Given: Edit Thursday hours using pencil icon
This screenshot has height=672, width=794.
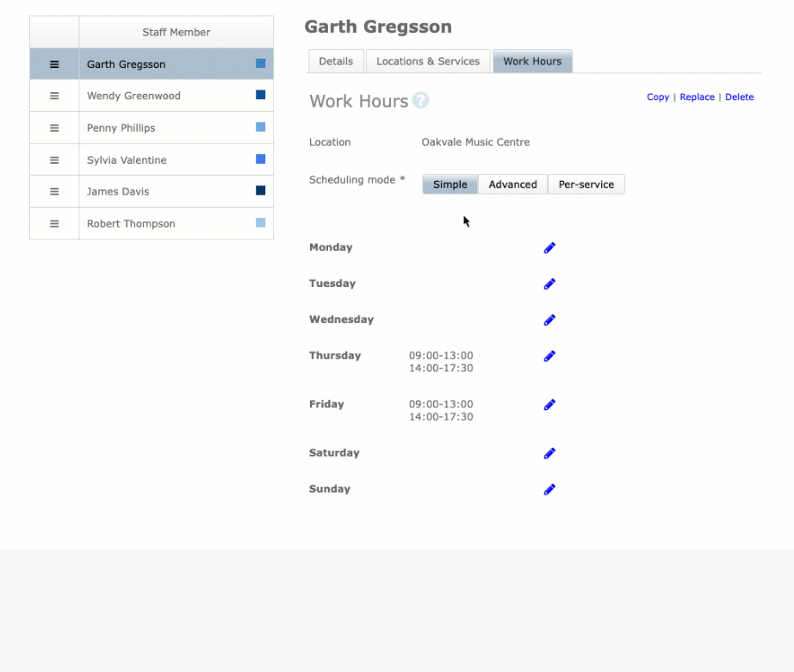Looking at the screenshot, I should [x=549, y=357].
